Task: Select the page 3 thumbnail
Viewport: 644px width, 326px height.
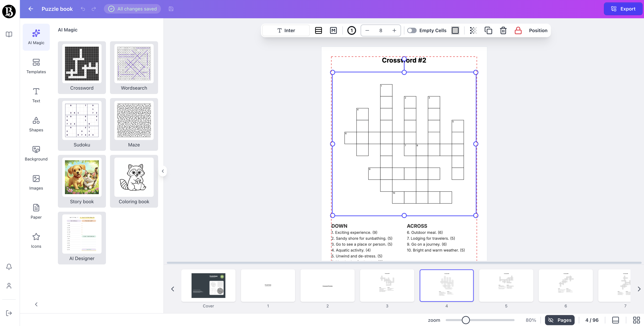Action: (x=387, y=286)
